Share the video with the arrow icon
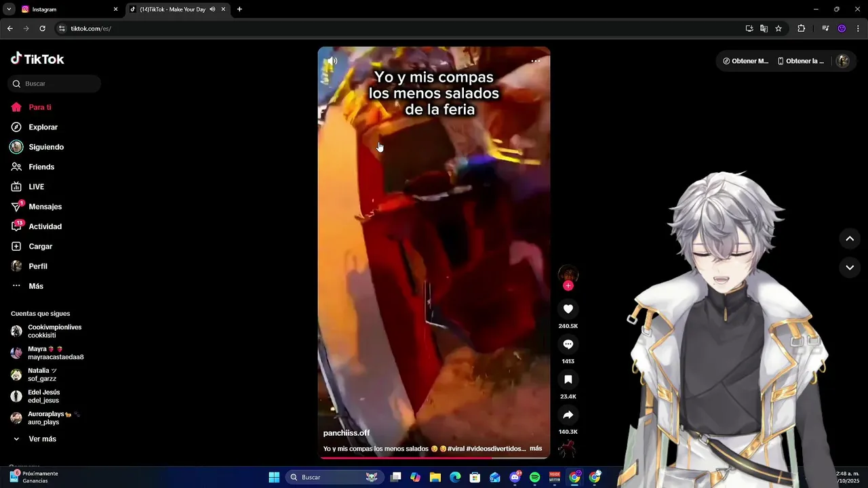 [x=568, y=415]
